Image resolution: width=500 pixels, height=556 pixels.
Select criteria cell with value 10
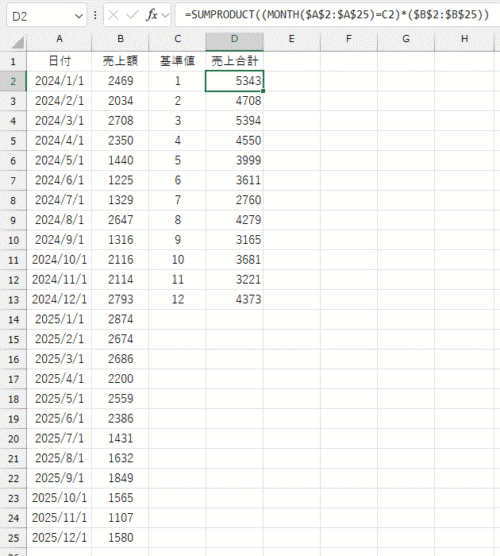[x=177, y=260]
